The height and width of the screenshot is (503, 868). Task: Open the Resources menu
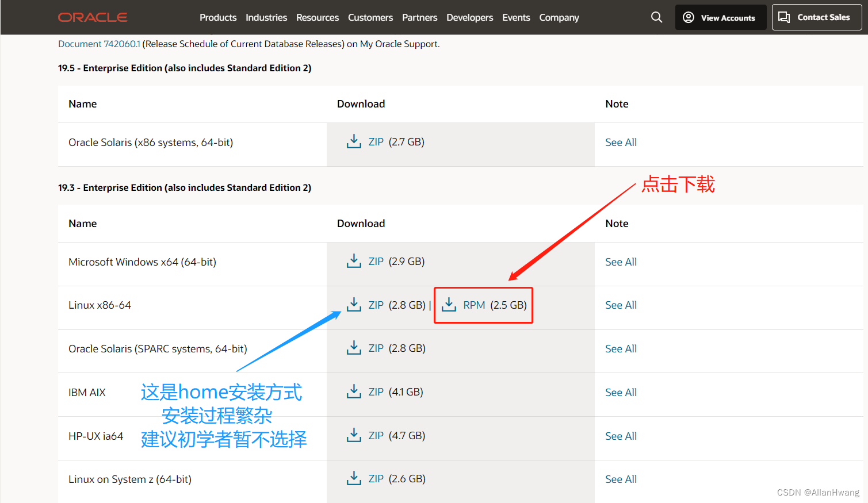pyautogui.click(x=318, y=17)
